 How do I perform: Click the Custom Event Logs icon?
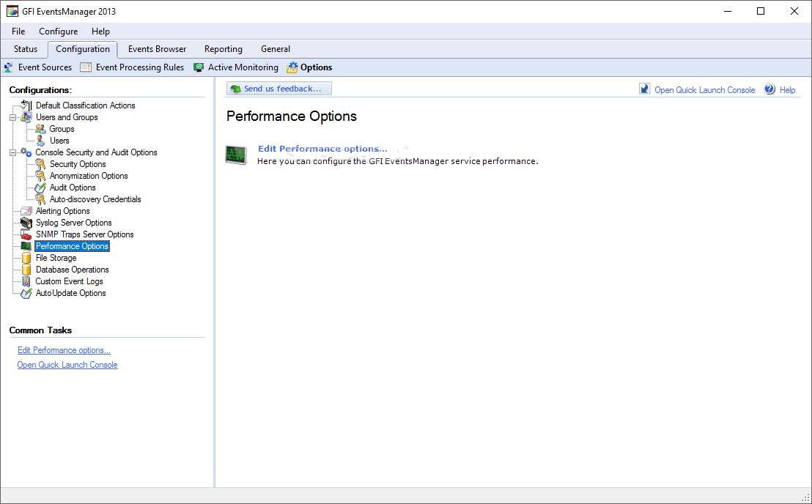click(26, 281)
